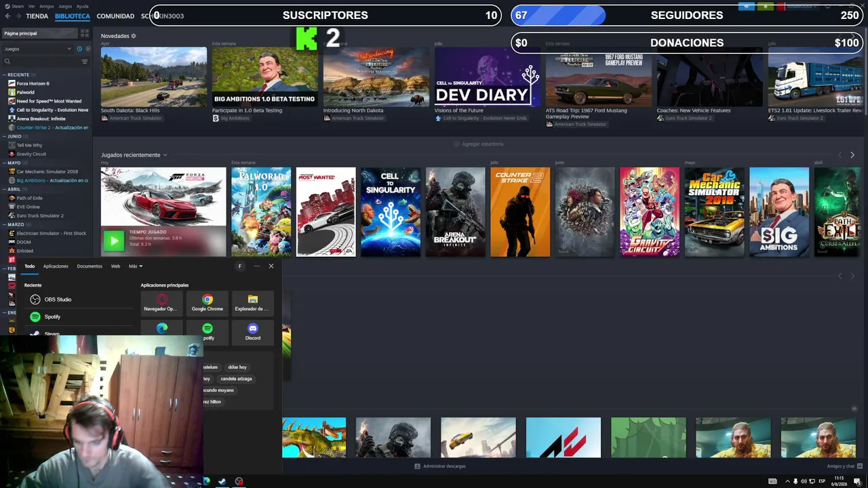The width and height of the screenshot is (868, 488).
Task: Select Aplicaciones tab in Windows search
Action: 56,266
